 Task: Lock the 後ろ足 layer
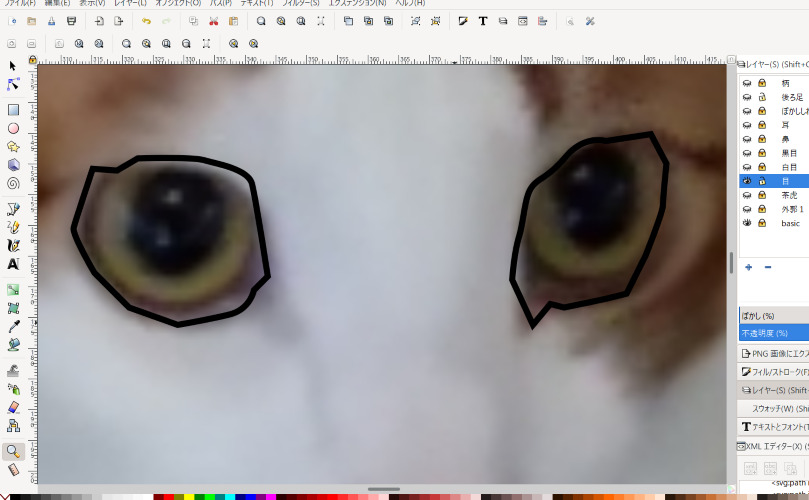click(x=762, y=97)
